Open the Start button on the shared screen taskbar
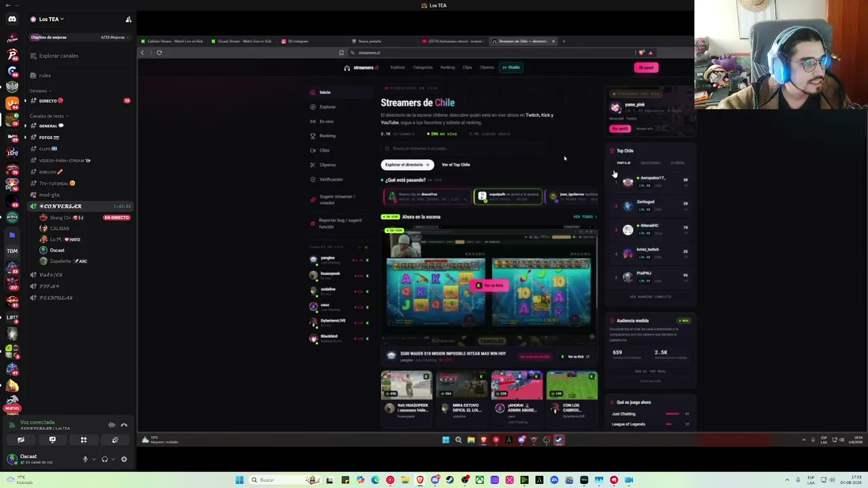 tap(446, 440)
